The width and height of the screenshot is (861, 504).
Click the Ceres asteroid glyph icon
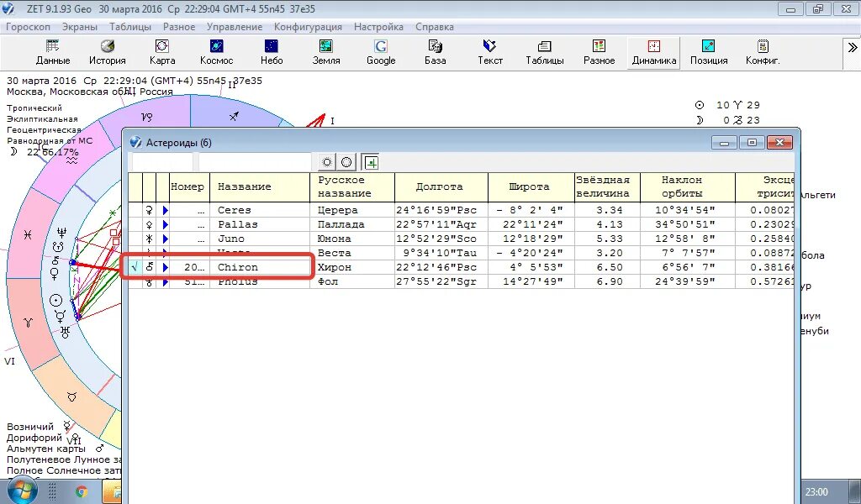[x=149, y=210]
